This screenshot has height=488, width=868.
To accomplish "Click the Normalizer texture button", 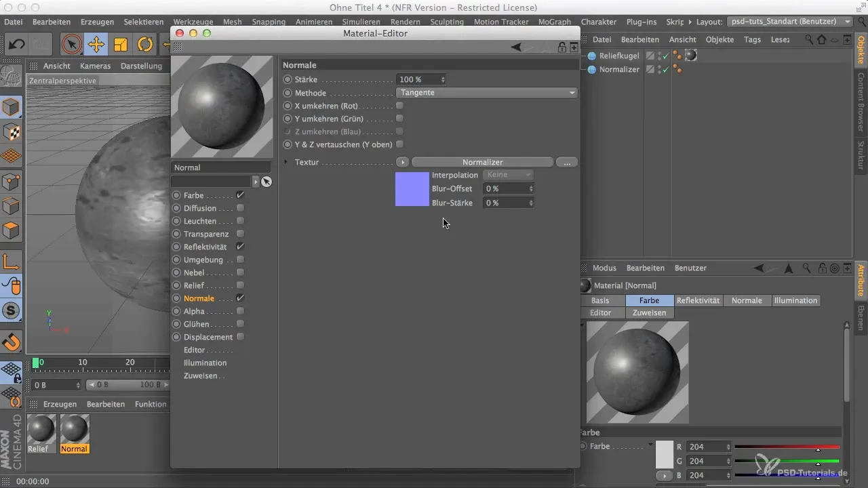I will point(483,163).
